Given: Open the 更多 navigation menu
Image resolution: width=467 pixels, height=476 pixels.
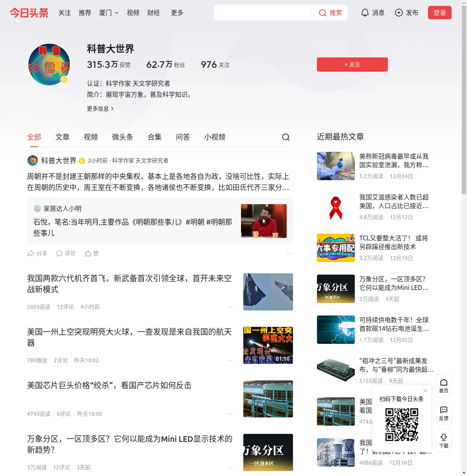Looking at the screenshot, I should click(177, 13).
